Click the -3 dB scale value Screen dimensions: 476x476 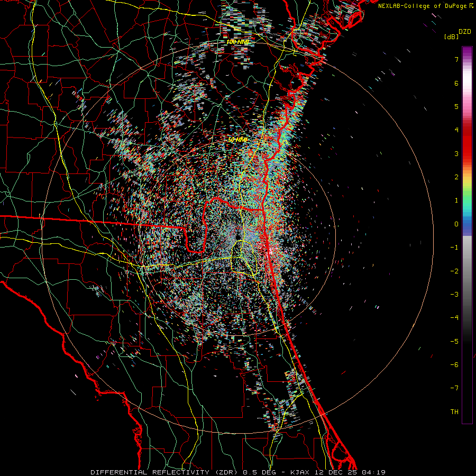(454, 295)
